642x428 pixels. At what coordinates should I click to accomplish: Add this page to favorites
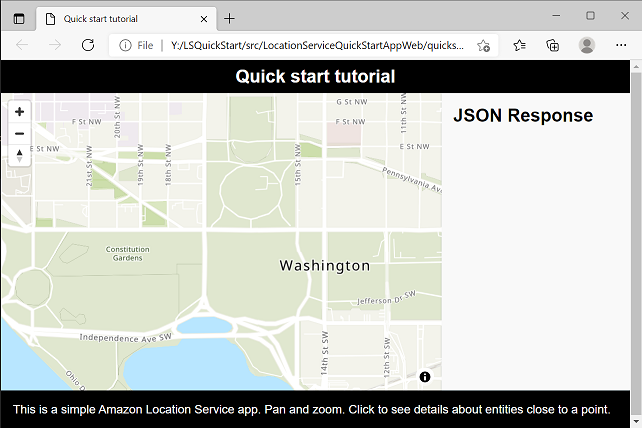click(484, 45)
